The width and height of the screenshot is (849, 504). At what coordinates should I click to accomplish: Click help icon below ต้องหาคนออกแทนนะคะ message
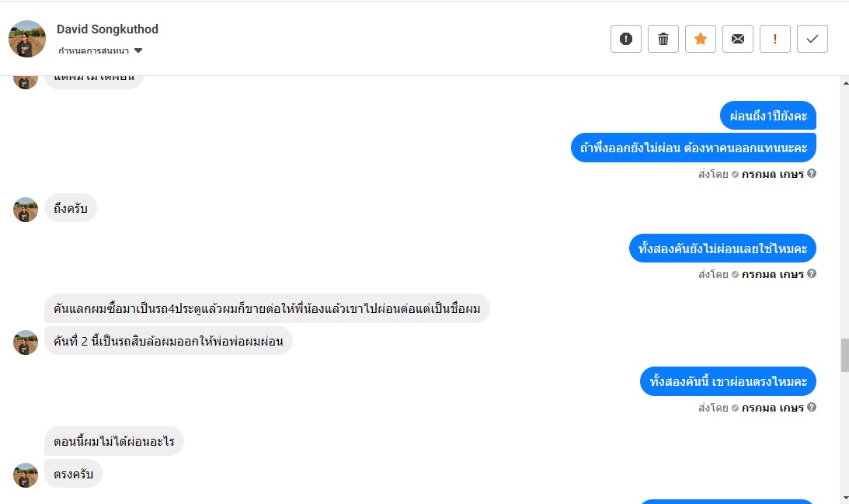coord(812,174)
